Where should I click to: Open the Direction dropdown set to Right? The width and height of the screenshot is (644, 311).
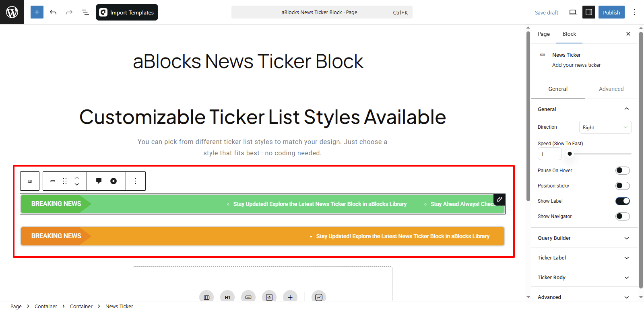point(605,127)
